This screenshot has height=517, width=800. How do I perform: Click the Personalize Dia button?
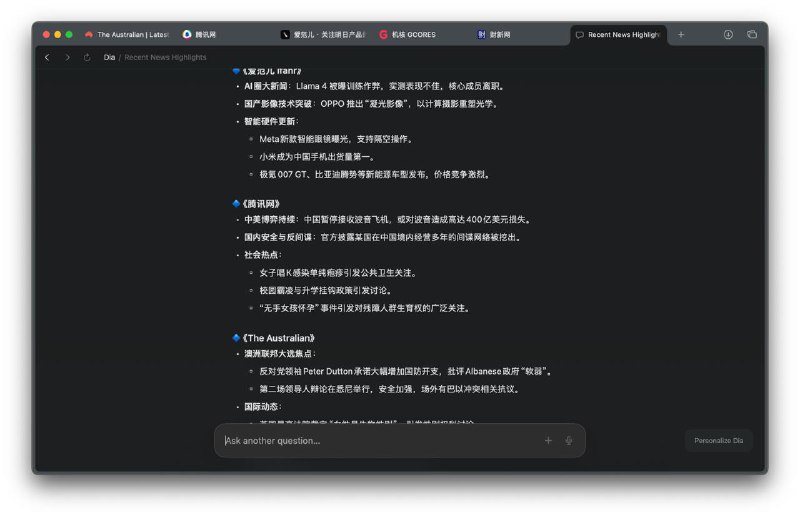[x=718, y=440]
